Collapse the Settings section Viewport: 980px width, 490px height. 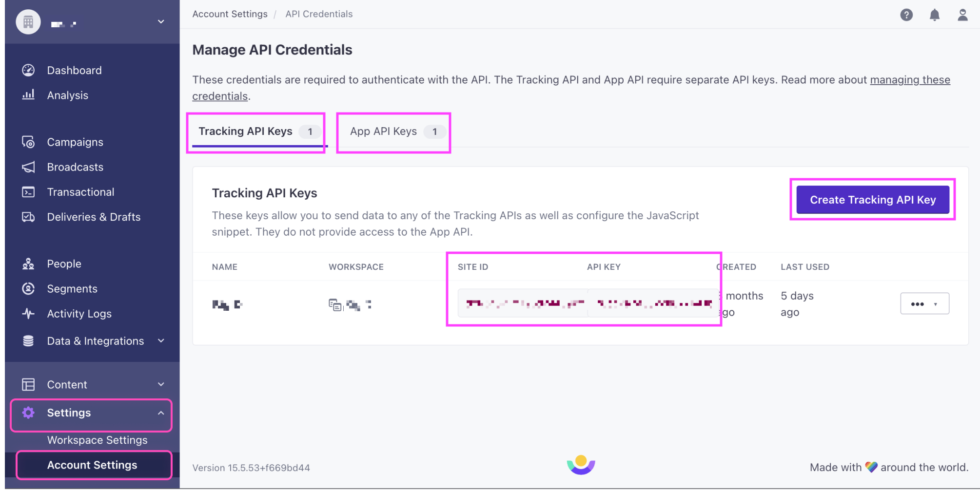(161, 413)
